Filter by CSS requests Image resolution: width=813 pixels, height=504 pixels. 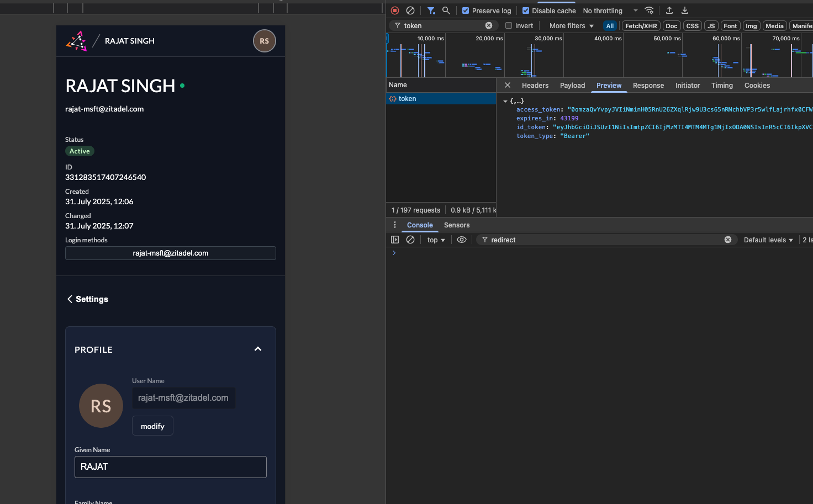click(693, 26)
